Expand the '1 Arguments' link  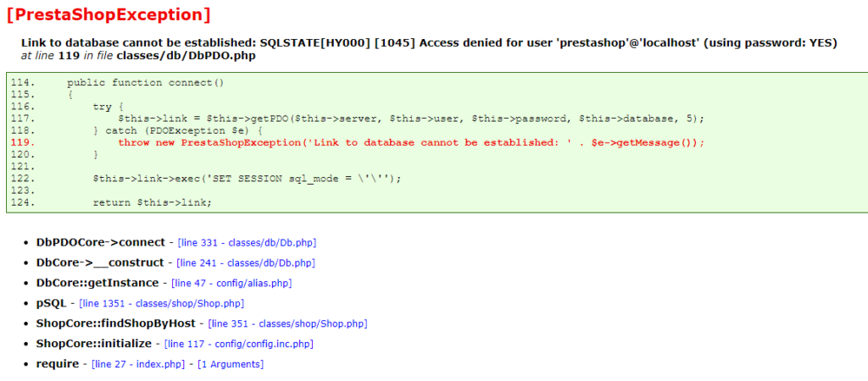[x=231, y=364]
